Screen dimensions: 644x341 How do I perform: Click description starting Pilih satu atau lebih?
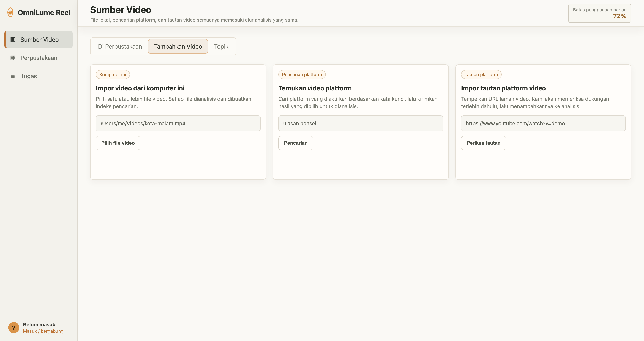[x=173, y=103]
